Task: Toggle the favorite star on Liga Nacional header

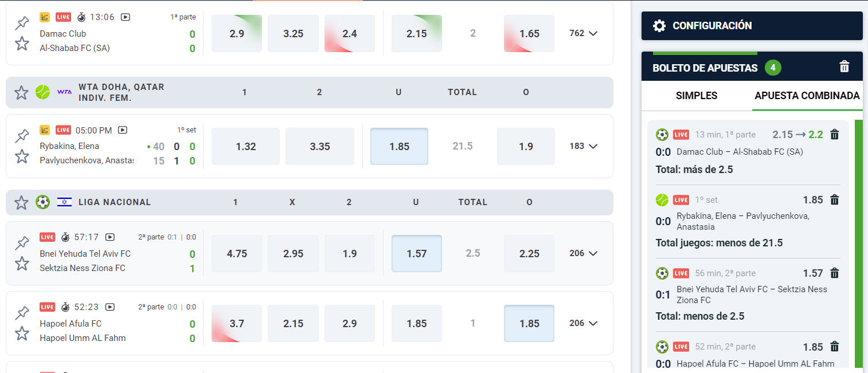Action: pyautogui.click(x=21, y=202)
